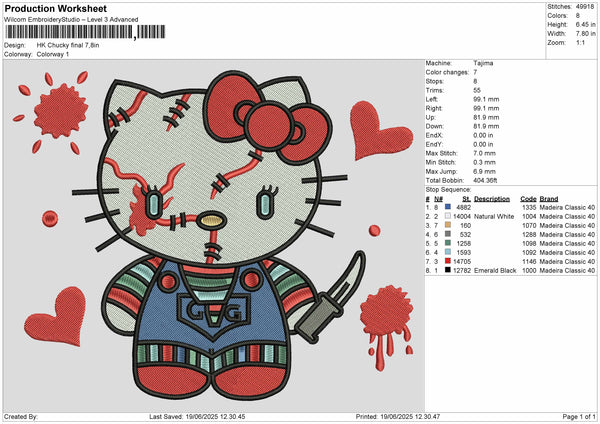The image size is (600, 424).
Task: Click the Emerald Black thread swatch
Action: click(448, 270)
